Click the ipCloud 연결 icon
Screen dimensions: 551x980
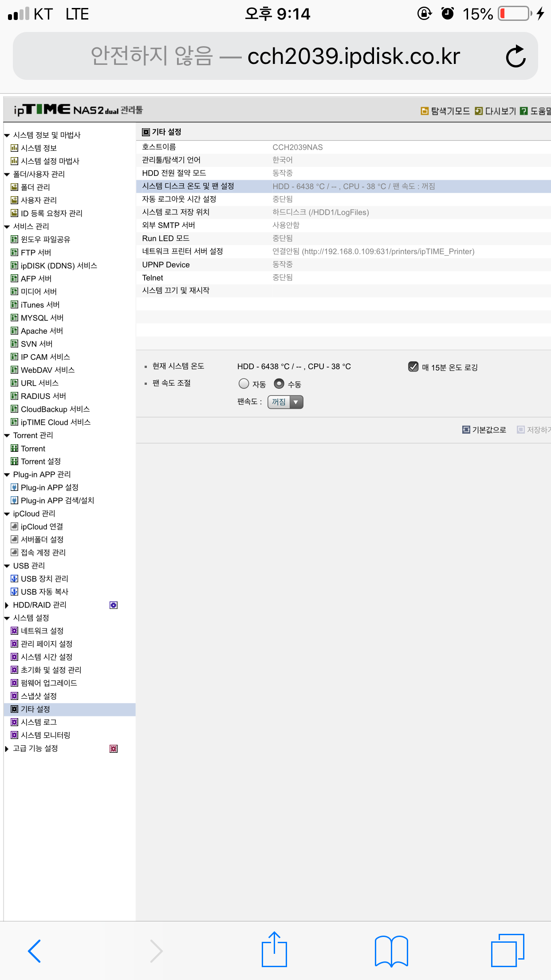point(14,526)
